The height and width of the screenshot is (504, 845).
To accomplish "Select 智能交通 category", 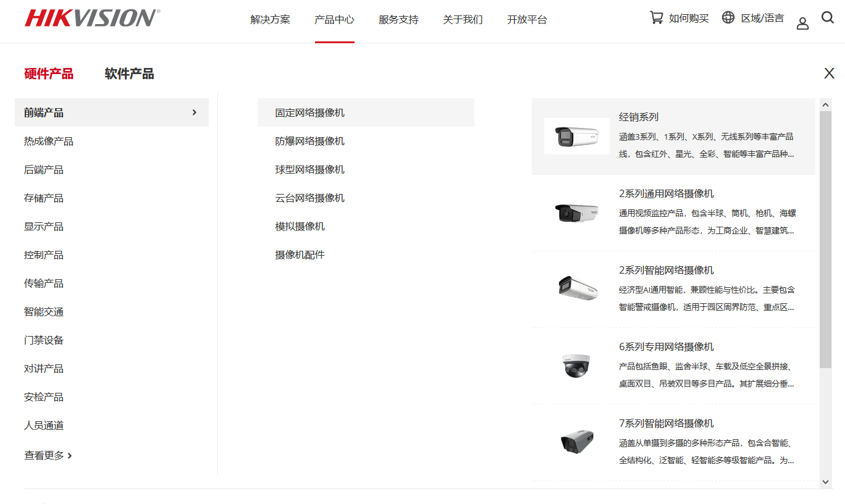I will coord(44,312).
